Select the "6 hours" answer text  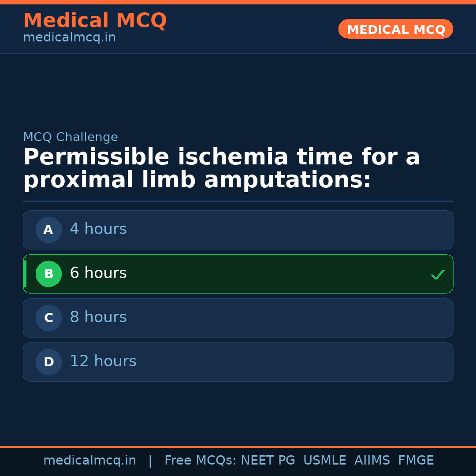(98, 273)
